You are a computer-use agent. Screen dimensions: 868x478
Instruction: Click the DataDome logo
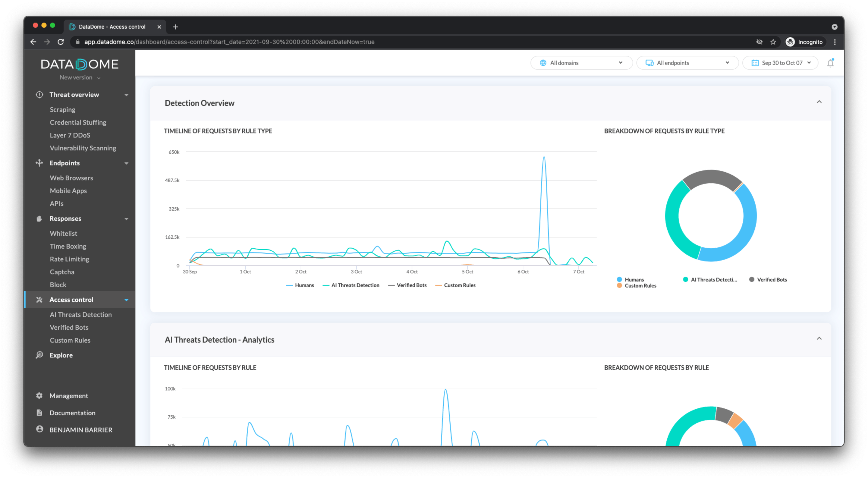point(79,64)
